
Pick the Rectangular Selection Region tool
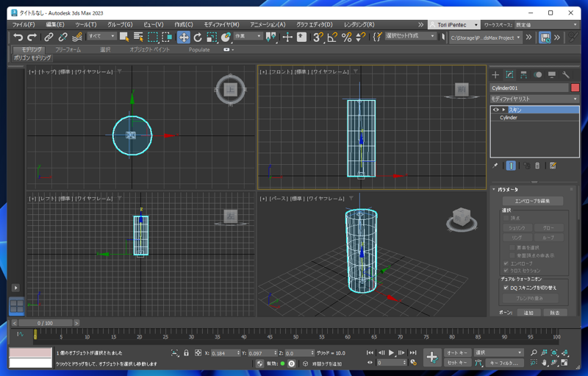coord(153,37)
